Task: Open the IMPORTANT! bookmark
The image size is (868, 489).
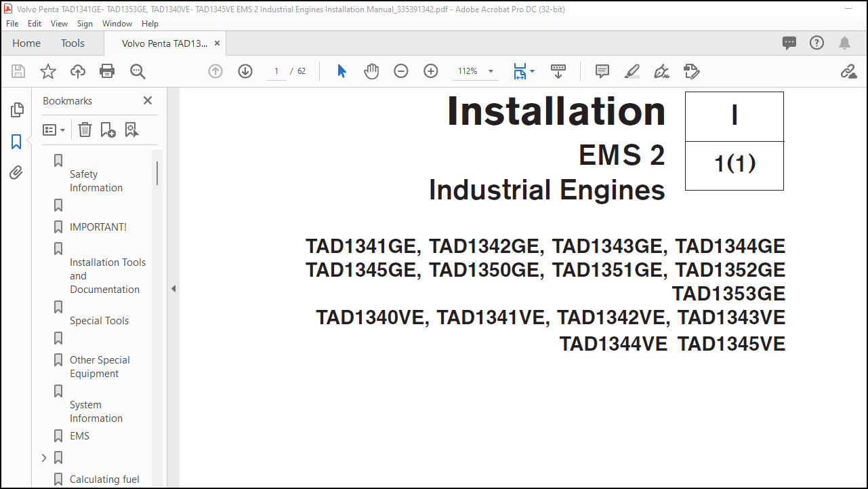Action: click(98, 227)
